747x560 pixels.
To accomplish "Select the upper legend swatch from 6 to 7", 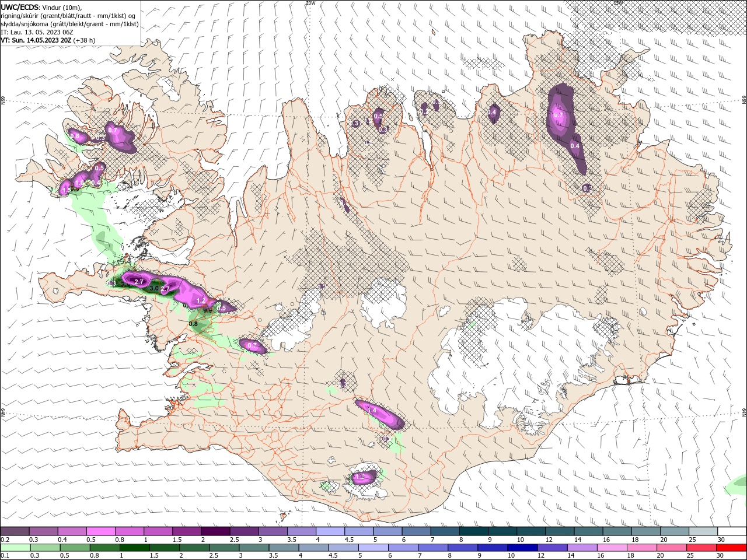I will [417, 531].
